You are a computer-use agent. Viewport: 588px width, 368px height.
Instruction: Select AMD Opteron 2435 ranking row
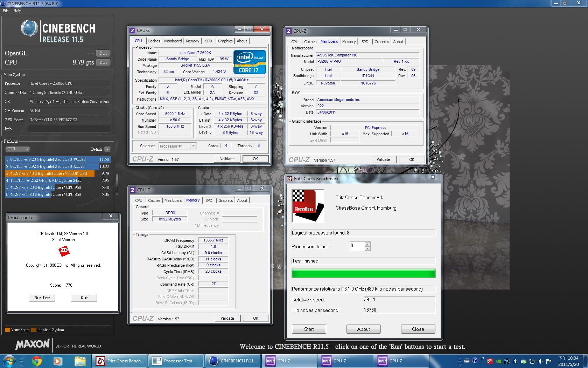tap(57, 180)
